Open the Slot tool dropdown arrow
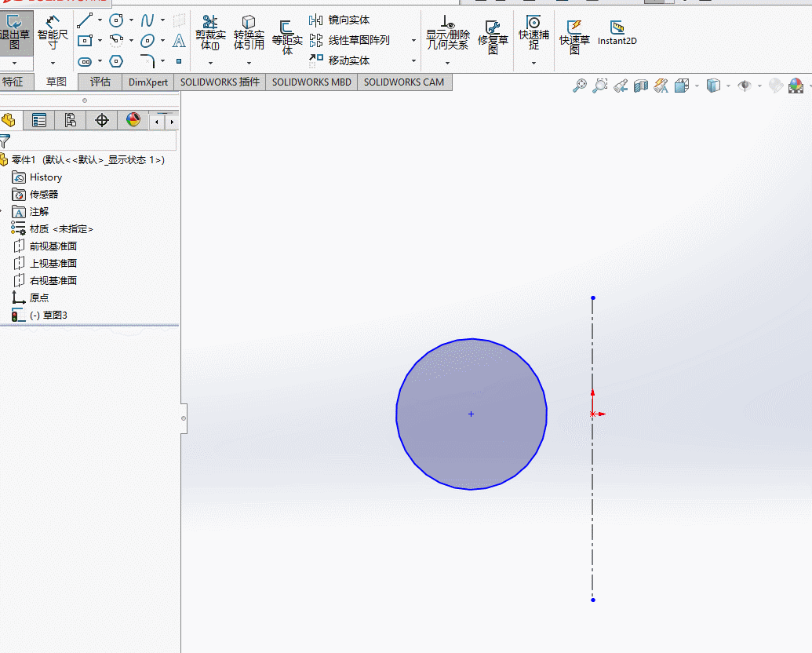The image size is (812, 653). pos(100,61)
